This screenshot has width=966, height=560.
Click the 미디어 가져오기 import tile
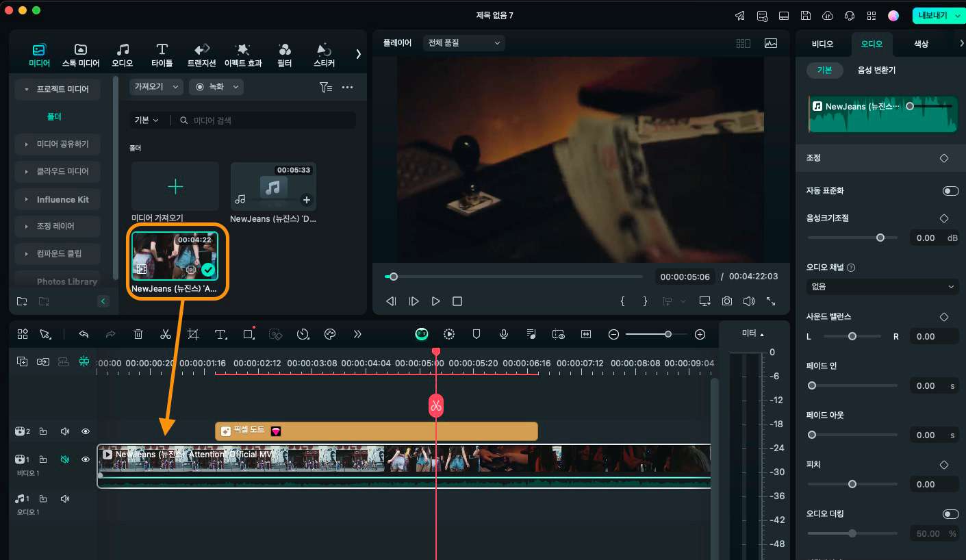(175, 186)
